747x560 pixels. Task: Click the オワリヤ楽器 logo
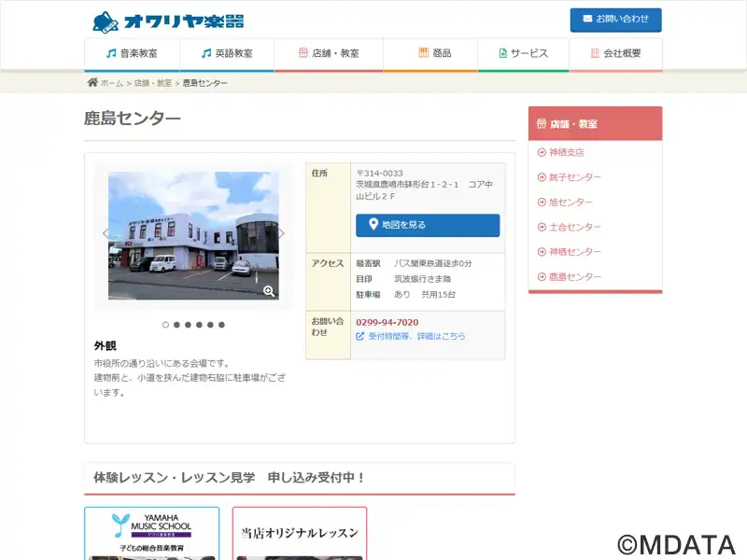[x=168, y=21]
